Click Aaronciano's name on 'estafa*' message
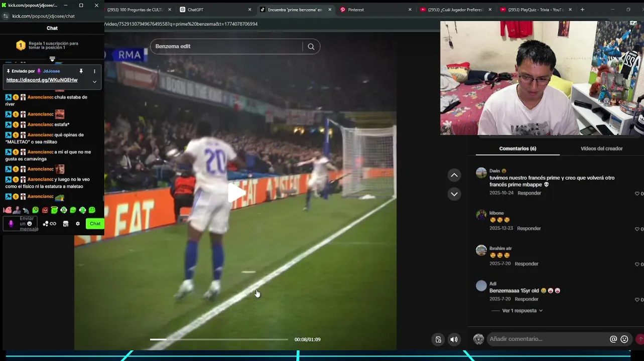This screenshot has height=361, width=644. [x=40, y=124]
